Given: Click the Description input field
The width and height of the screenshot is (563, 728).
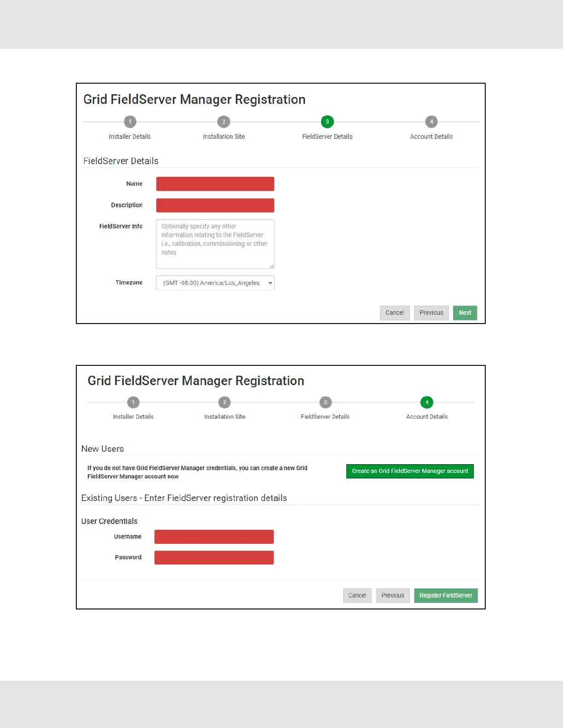Looking at the screenshot, I should 215,205.
